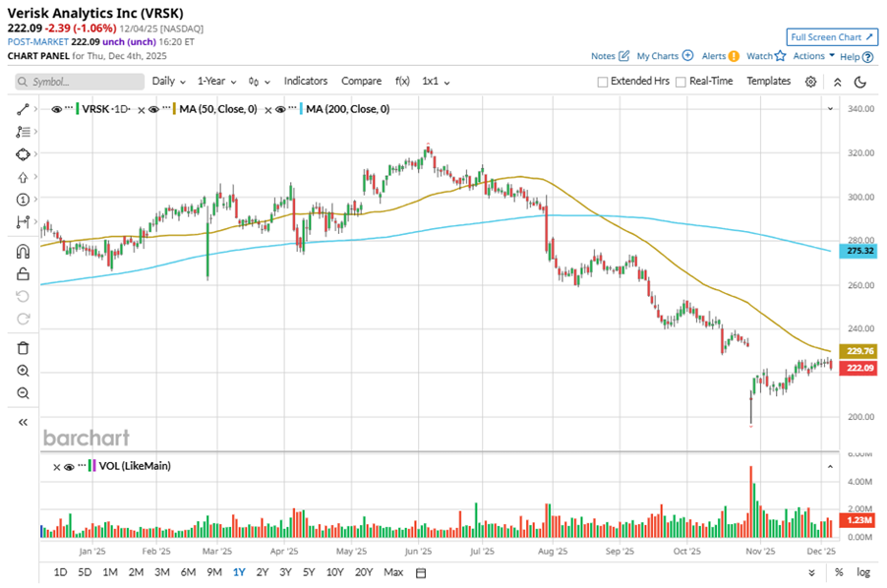
Task: Open the chart type candlestick dropdown
Action: [x=259, y=82]
